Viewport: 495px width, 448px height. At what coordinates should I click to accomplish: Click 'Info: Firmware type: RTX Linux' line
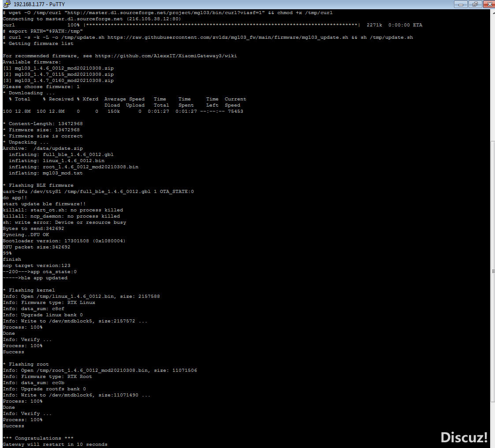click(x=49, y=303)
